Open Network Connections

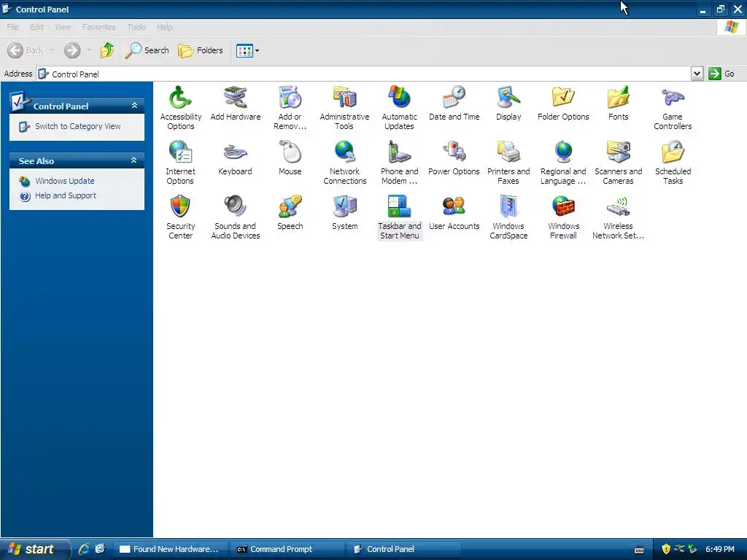click(344, 163)
